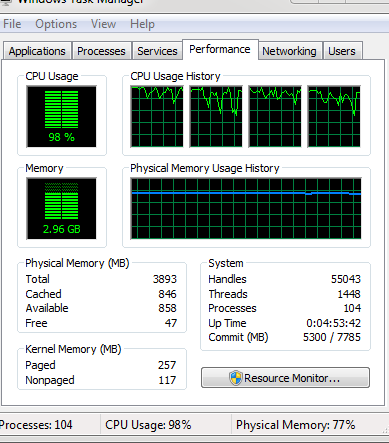
Task: Click the Physical Memory Usage History graph
Action: (x=246, y=208)
